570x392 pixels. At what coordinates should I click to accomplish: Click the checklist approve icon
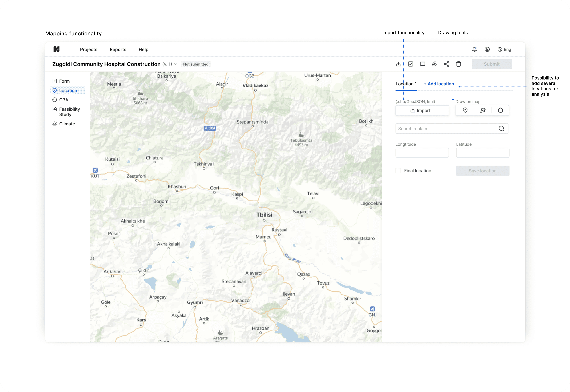410,64
